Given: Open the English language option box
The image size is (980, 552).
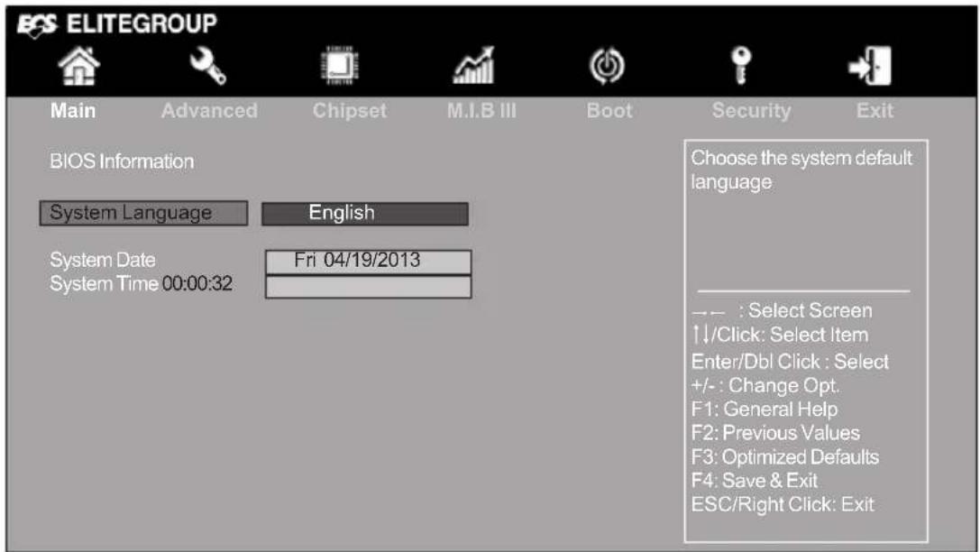Looking at the screenshot, I should [365, 213].
